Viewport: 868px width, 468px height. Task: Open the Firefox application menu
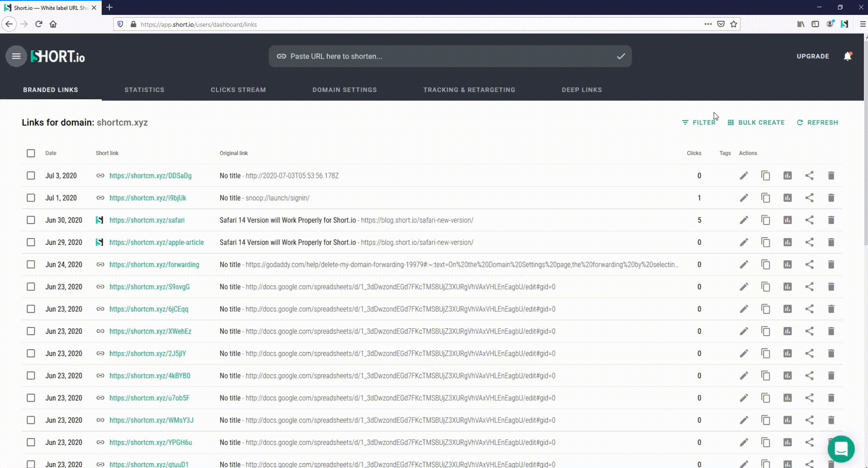click(x=862, y=24)
